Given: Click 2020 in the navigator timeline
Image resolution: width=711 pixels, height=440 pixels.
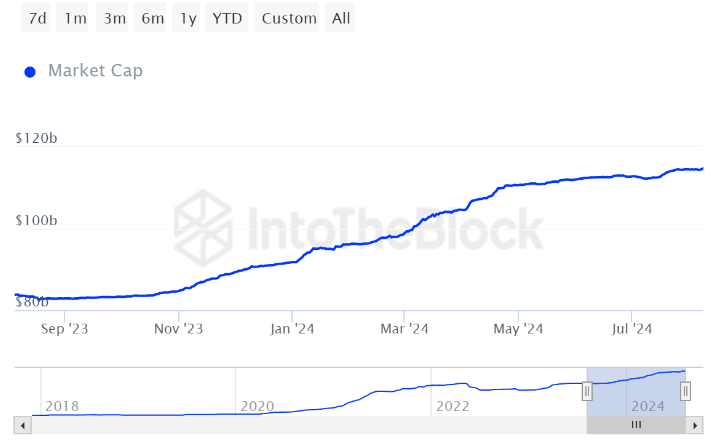Looking at the screenshot, I should click(x=256, y=406).
